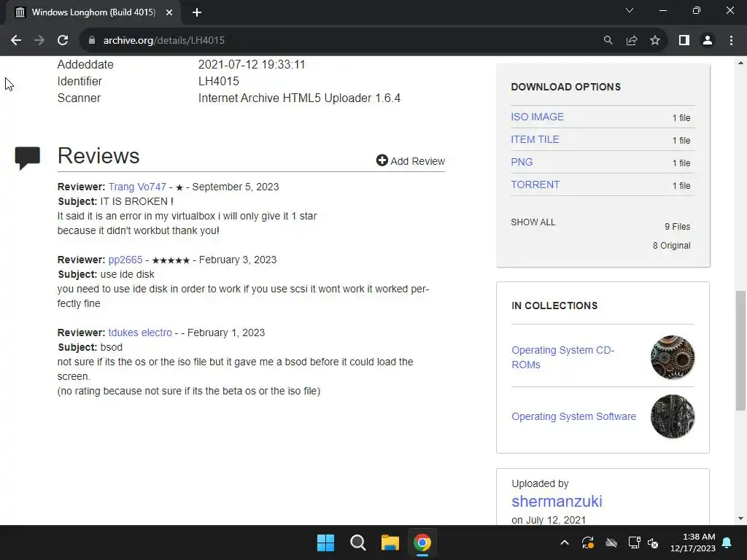Open a new tab with plus button
The height and width of the screenshot is (560, 747).
coord(197,12)
